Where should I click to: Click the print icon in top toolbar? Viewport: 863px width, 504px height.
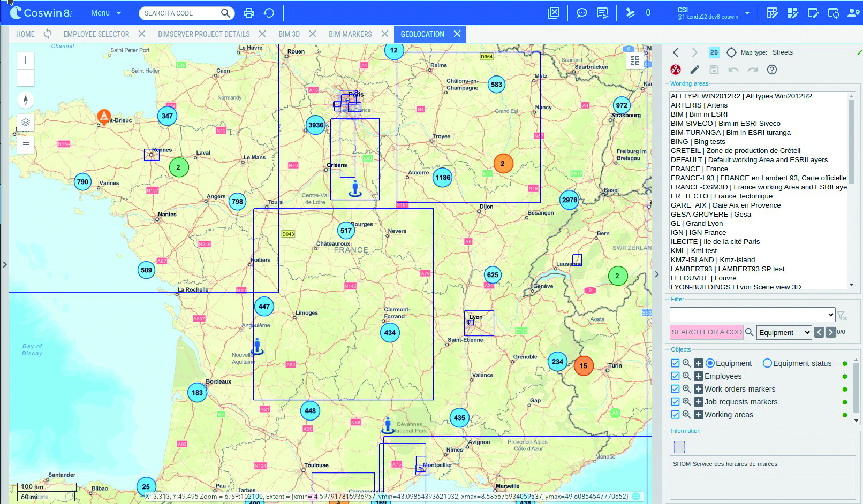[x=249, y=13]
